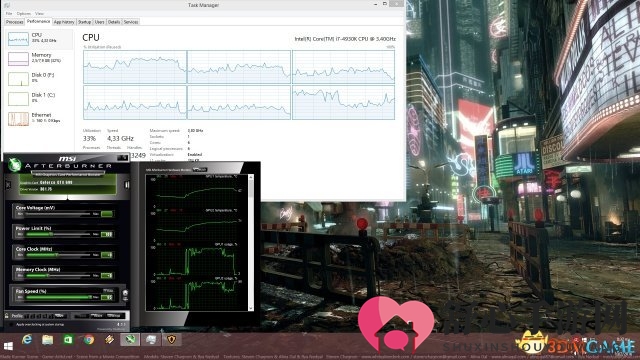
Task: Open the green Store app on taskbar
Action: 68,340
